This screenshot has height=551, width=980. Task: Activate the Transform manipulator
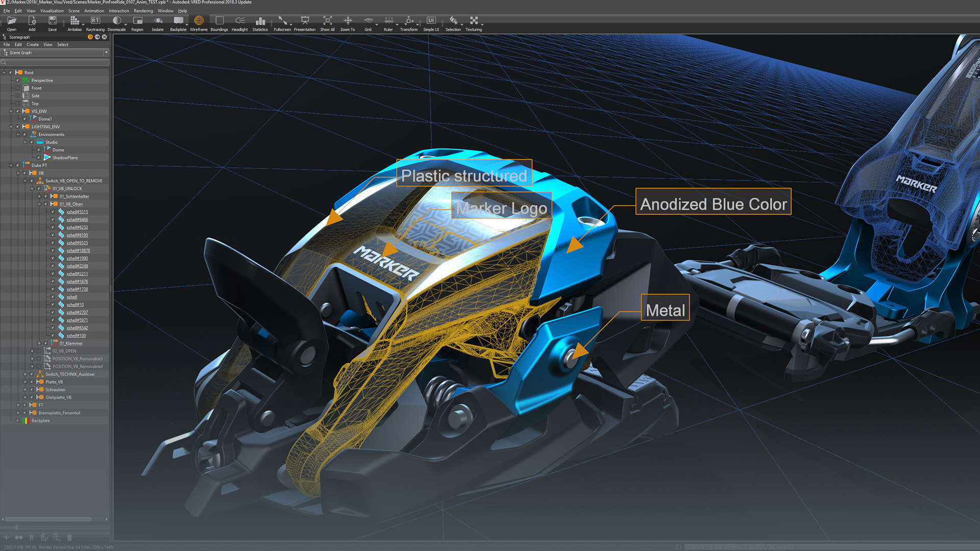[409, 23]
